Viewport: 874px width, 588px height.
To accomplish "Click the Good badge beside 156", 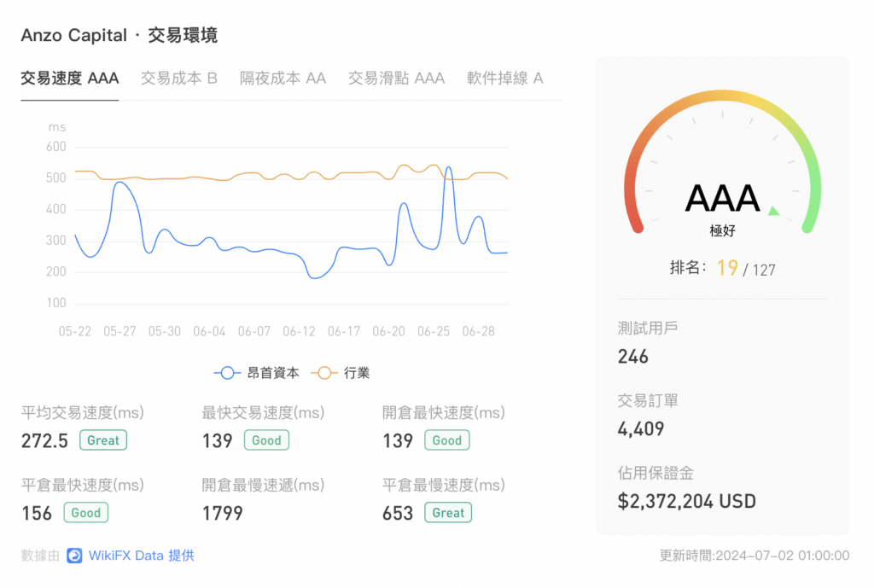I will [x=86, y=513].
